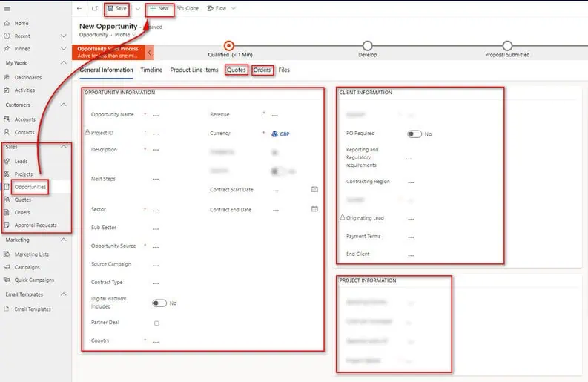588x382 pixels.
Task: Go to Home in sidebar
Action: pyautogui.click(x=22, y=23)
